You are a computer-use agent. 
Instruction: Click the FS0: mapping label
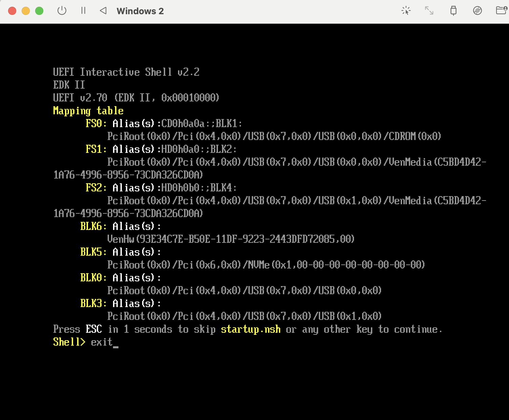click(96, 123)
